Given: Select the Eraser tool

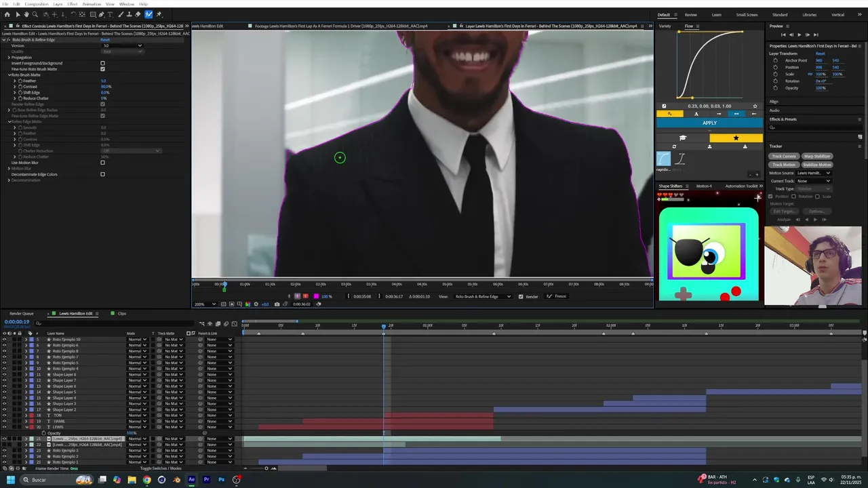Looking at the screenshot, I should click(x=138, y=14).
